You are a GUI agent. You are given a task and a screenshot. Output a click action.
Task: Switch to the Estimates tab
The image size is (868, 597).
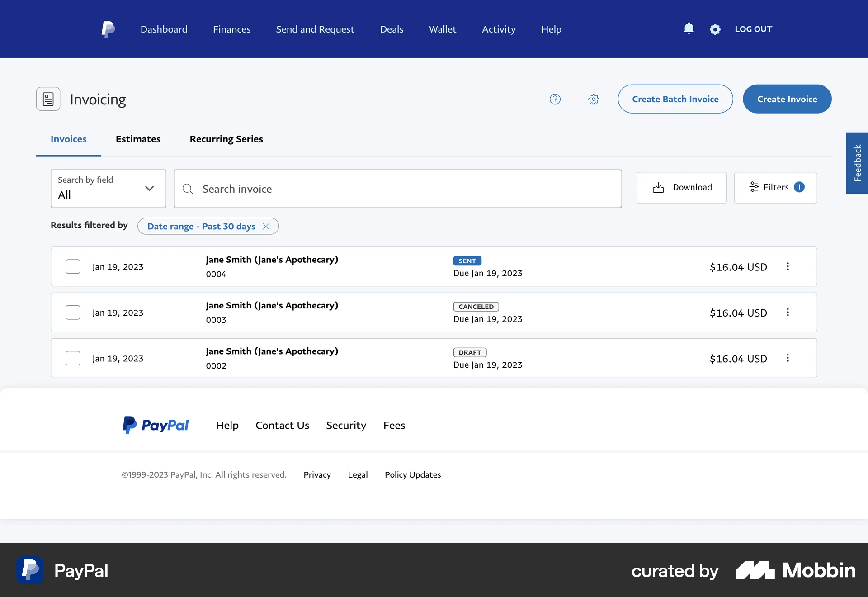pyautogui.click(x=138, y=139)
